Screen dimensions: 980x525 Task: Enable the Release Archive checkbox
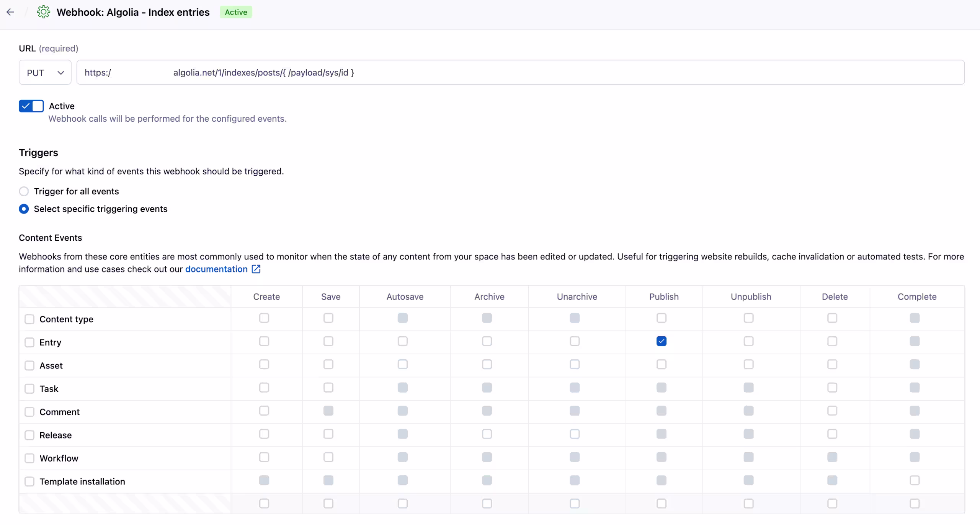coord(487,434)
